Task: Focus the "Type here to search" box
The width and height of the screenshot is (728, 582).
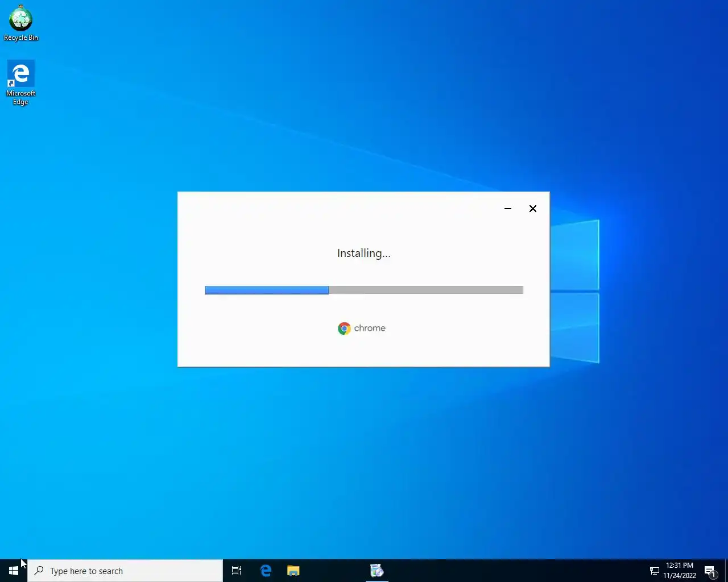Action: 125,571
